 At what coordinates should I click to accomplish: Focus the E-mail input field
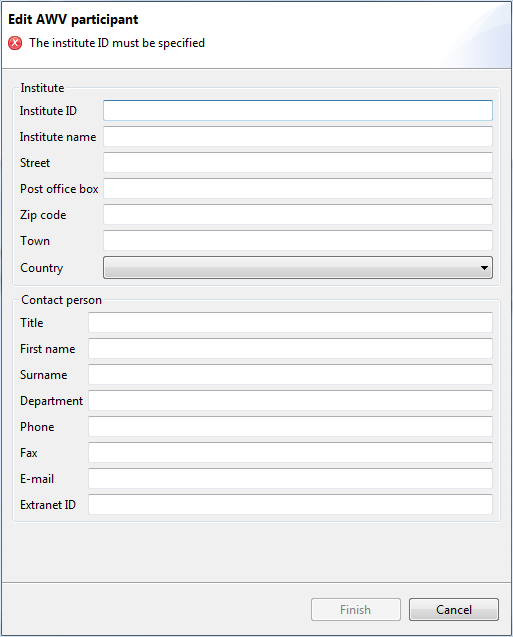pyautogui.click(x=290, y=479)
